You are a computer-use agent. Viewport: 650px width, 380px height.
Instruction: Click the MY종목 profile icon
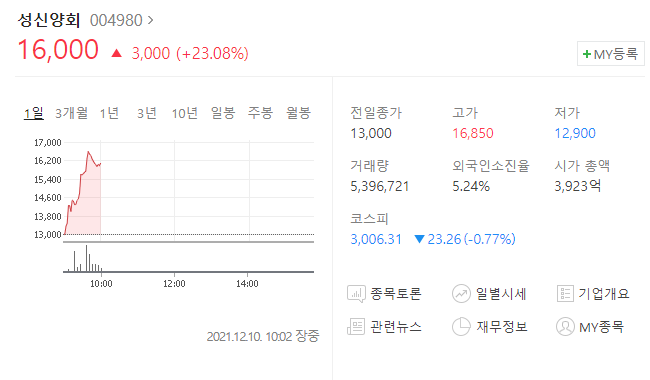[x=565, y=327]
